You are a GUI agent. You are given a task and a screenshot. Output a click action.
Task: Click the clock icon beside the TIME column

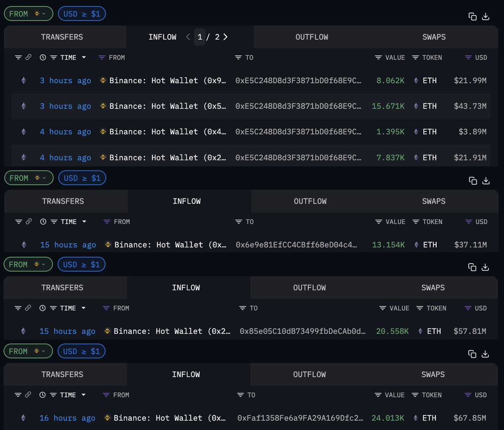[x=42, y=57]
